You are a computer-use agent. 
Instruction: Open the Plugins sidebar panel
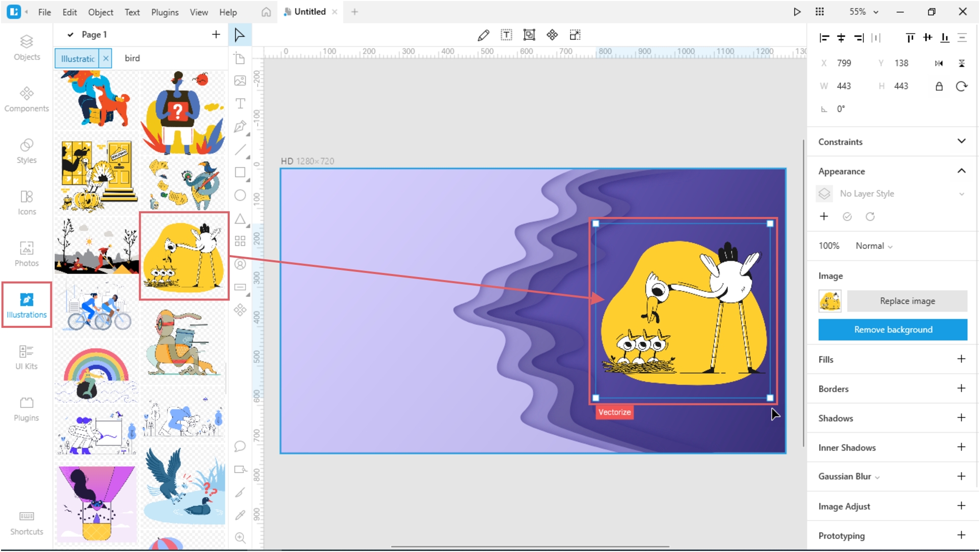click(26, 409)
